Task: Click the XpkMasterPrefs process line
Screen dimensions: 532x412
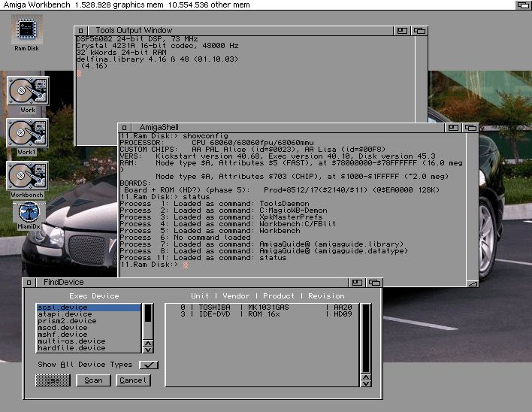Action: 221,217
